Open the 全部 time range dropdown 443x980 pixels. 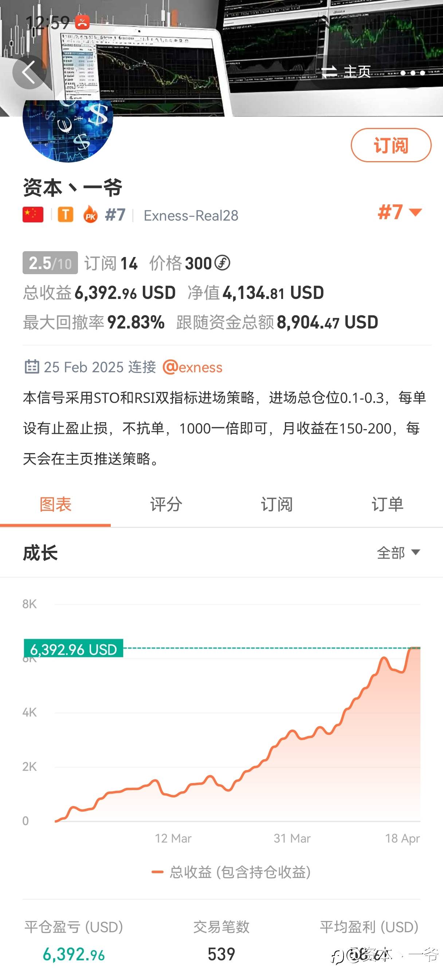click(398, 552)
